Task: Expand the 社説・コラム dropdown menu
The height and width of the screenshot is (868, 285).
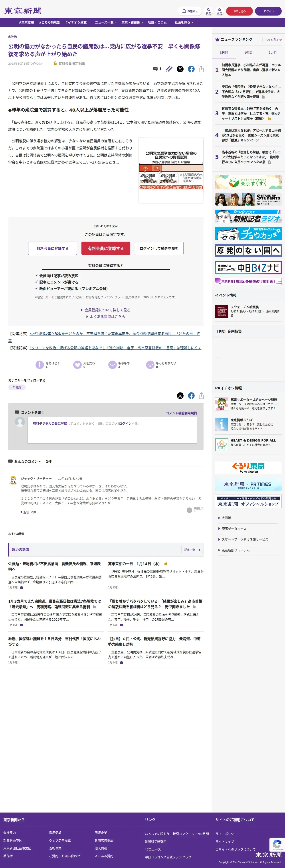Action: tap(159, 22)
